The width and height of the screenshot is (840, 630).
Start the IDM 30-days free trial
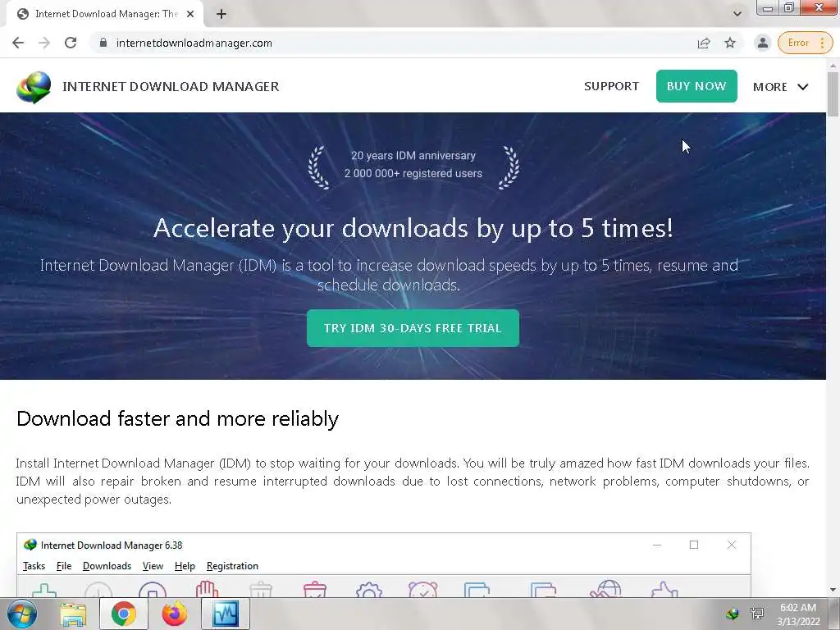(x=413, y=328)
